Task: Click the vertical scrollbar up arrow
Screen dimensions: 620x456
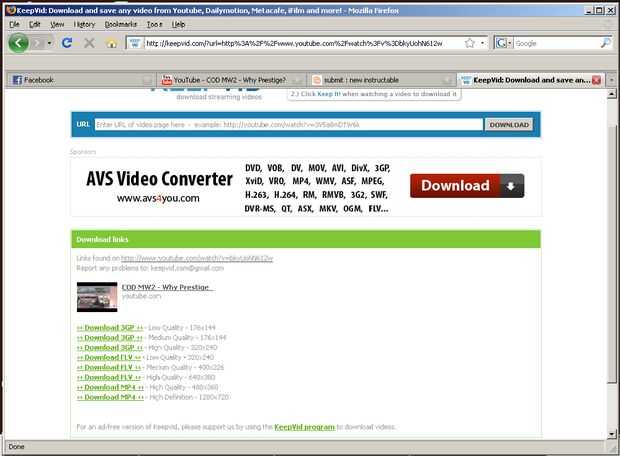Action: 611,94
